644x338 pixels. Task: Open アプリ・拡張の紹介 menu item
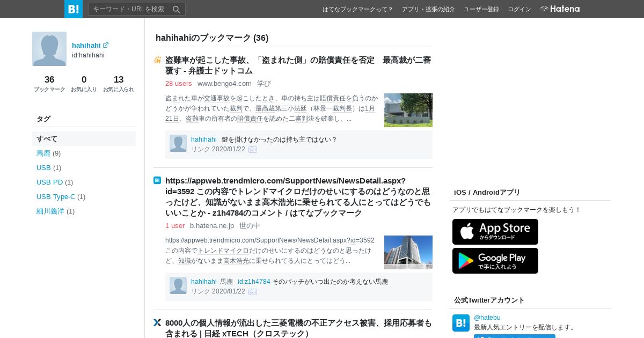[428, 9]
